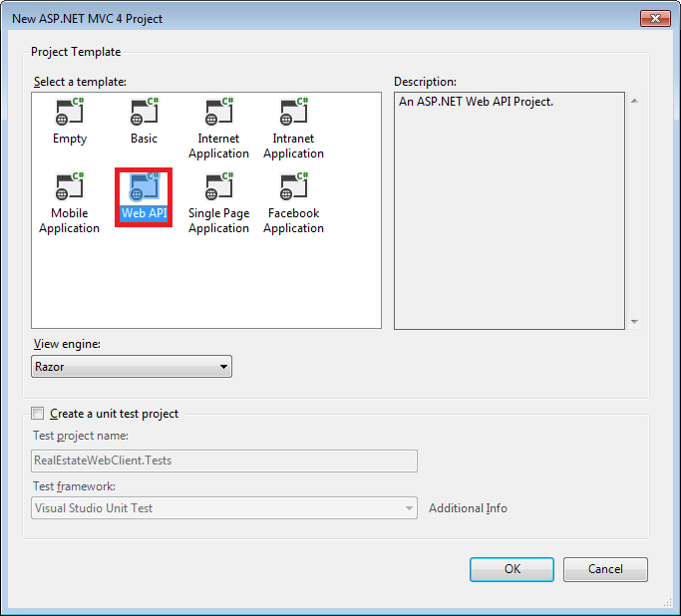
Task: Choose the Facebook Application template icon
Action: [x=293, y=185]
